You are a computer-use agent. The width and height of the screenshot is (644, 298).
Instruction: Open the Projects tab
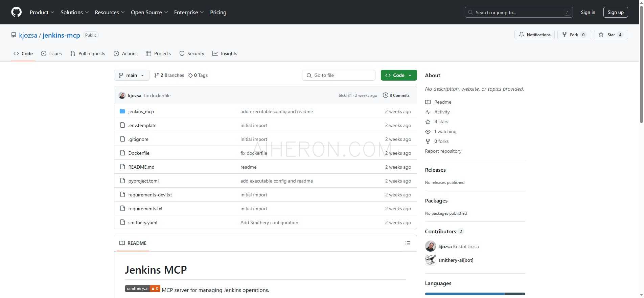click(x=158, y=54)
